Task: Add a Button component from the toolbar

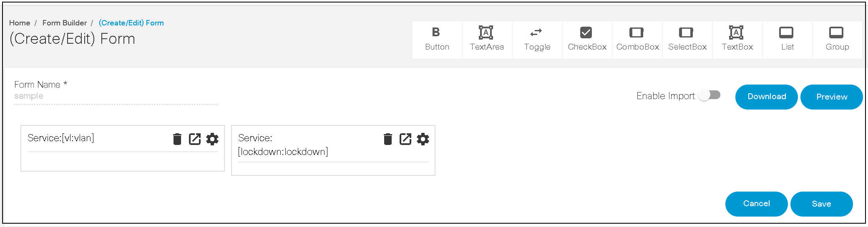Action: point(437,39)
